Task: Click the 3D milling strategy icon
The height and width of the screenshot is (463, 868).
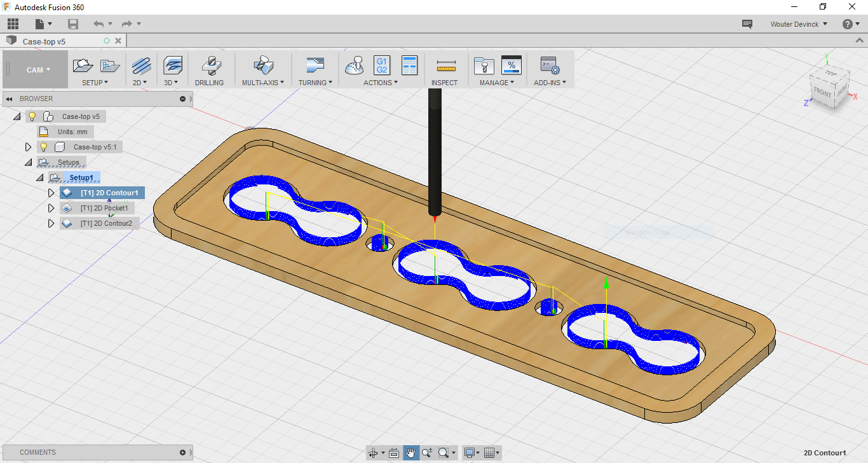Action: pos(172,65)
